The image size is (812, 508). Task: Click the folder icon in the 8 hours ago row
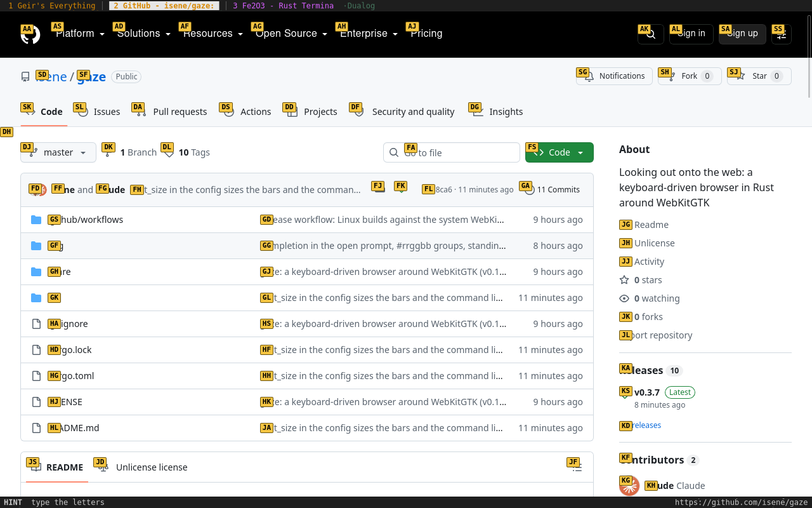(x=36, y=246)
